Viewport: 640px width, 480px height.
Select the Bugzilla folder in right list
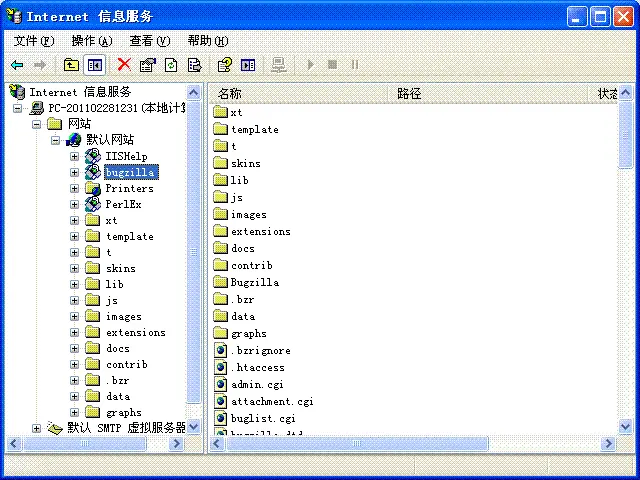click(255, 282)
